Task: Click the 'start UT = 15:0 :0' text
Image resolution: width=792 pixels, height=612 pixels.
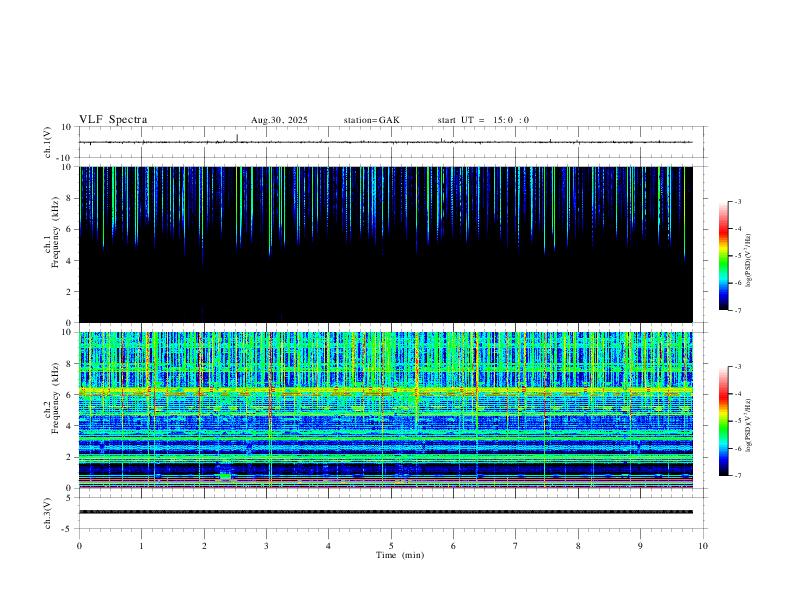Action: 483,120
